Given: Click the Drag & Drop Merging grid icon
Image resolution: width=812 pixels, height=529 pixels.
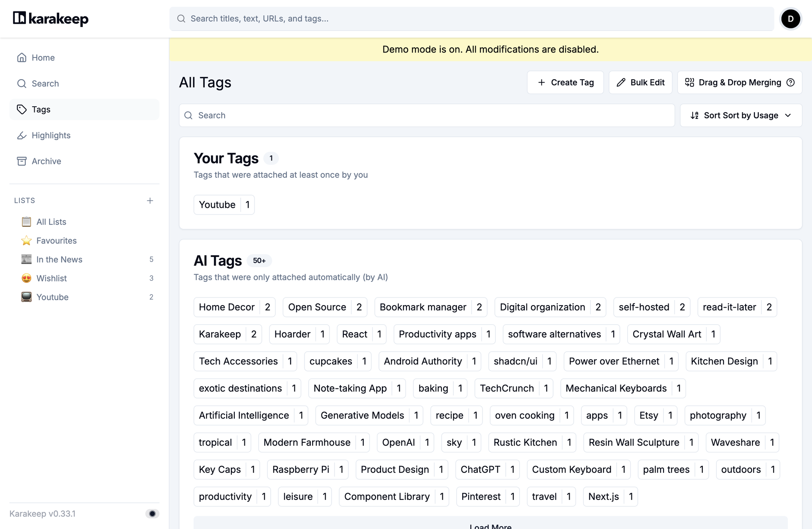Looking at the screenshot, I should [x=689, y=83].
